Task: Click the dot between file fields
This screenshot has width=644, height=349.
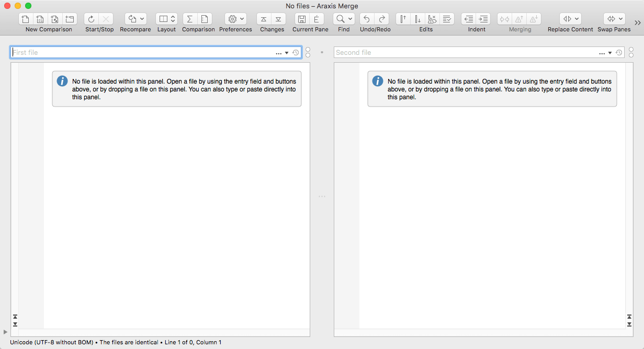Action: tap(322, 52)
